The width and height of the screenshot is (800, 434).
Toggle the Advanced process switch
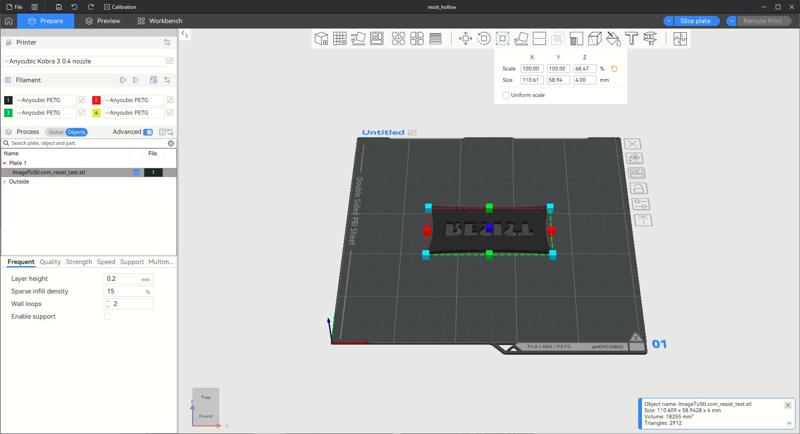(x=148, y=132)
